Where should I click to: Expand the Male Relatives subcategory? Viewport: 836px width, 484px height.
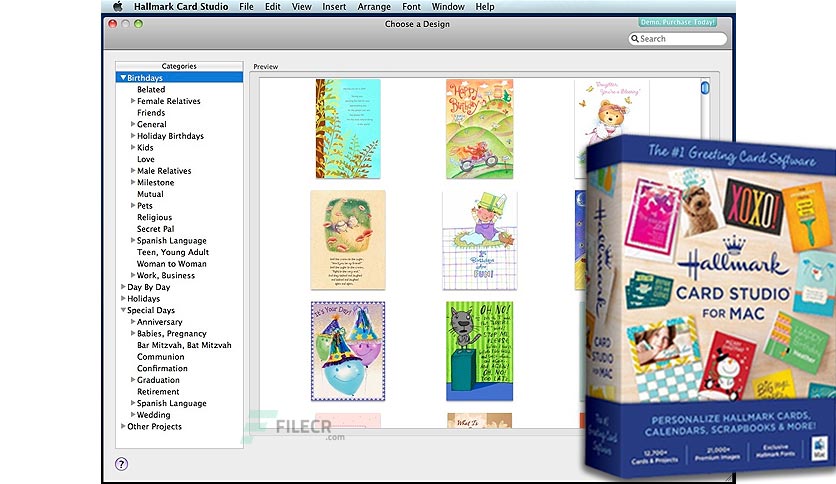tap(133, 171)
